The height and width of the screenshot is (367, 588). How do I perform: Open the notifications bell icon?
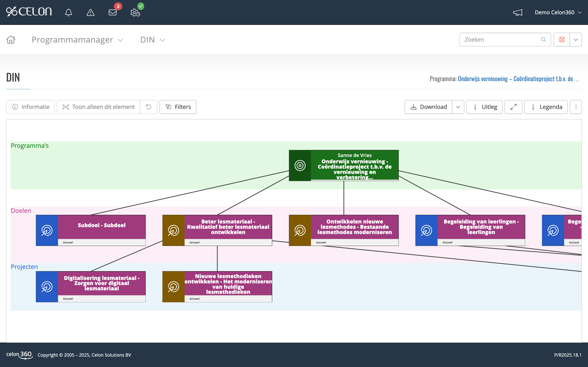pos(69,12)
